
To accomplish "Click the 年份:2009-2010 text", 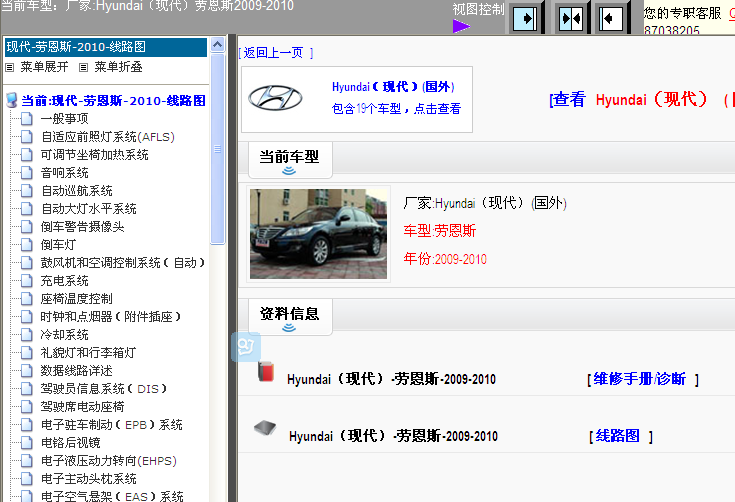I will pos(445,259).
